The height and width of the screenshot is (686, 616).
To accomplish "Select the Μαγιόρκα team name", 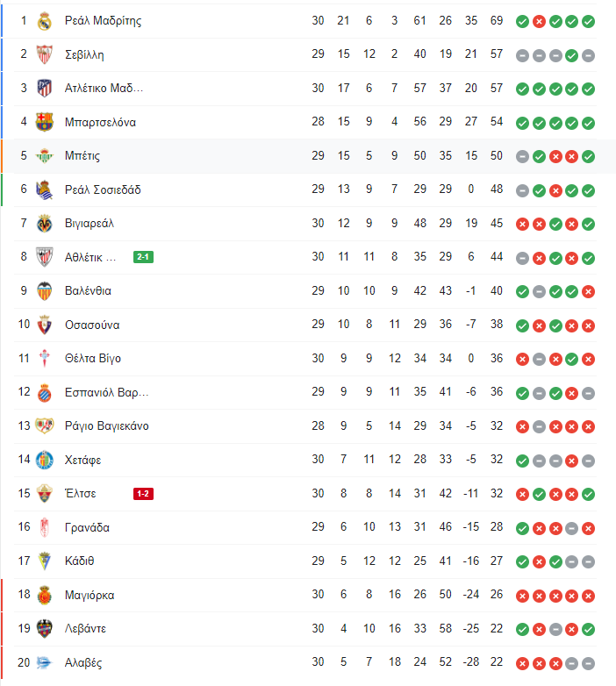I will pos(90,595).
